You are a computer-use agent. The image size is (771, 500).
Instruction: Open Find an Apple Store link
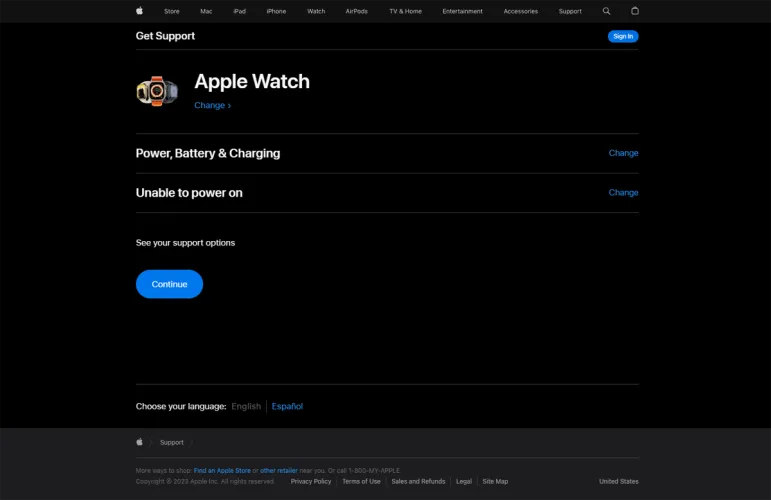coord(222,470)
